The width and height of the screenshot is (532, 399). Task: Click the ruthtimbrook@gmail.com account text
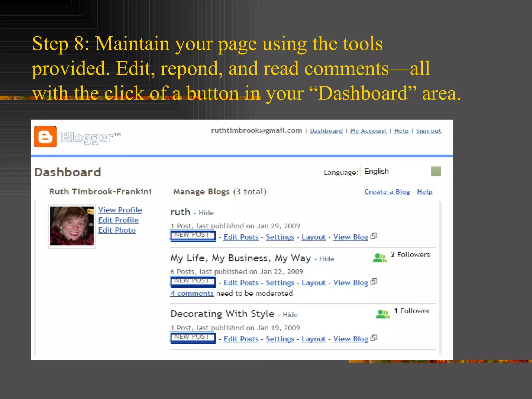click(x=257, y=131)
